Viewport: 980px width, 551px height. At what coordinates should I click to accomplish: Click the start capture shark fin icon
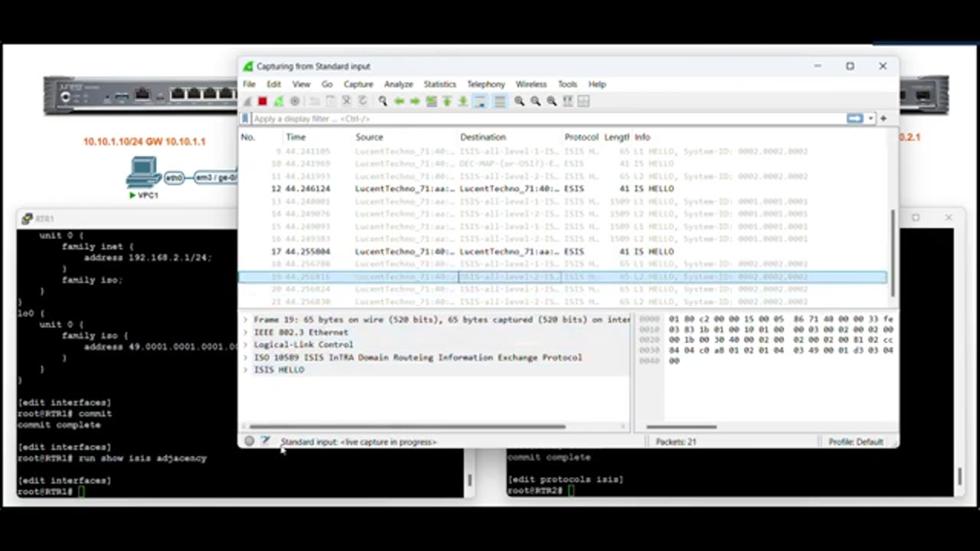tap(247, 101)
